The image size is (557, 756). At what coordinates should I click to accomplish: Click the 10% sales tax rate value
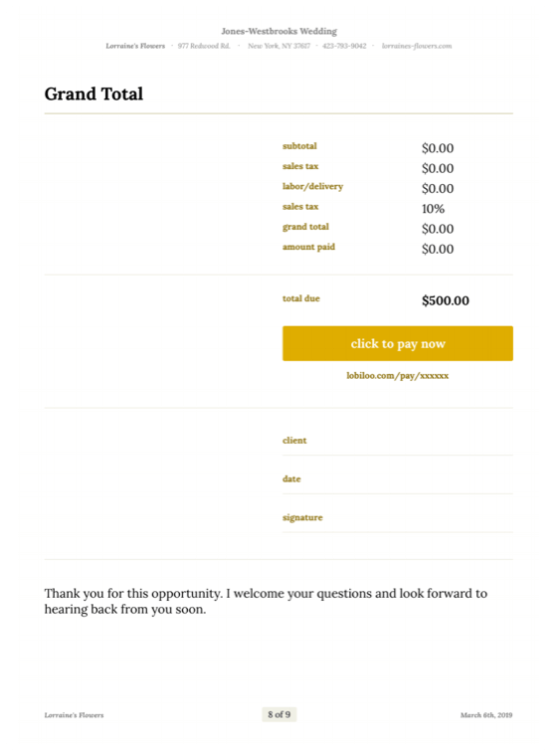point(433,209)
